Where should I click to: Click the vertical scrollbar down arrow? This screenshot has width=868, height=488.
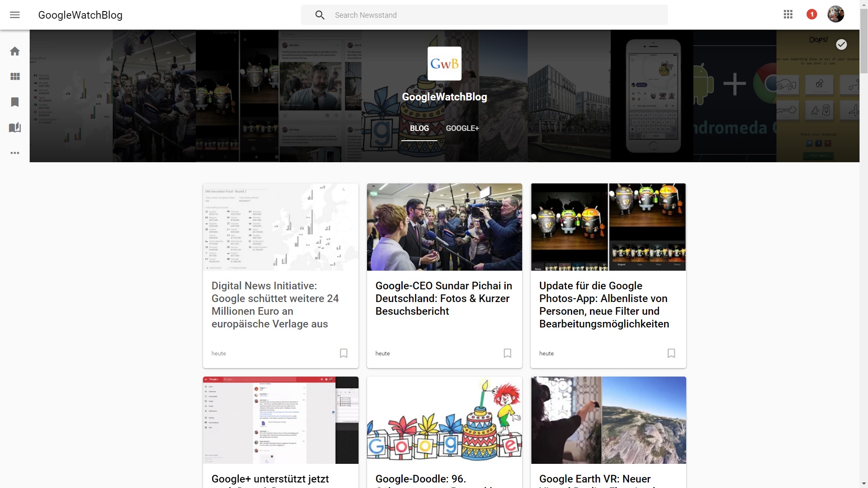(x=863, y=483)
